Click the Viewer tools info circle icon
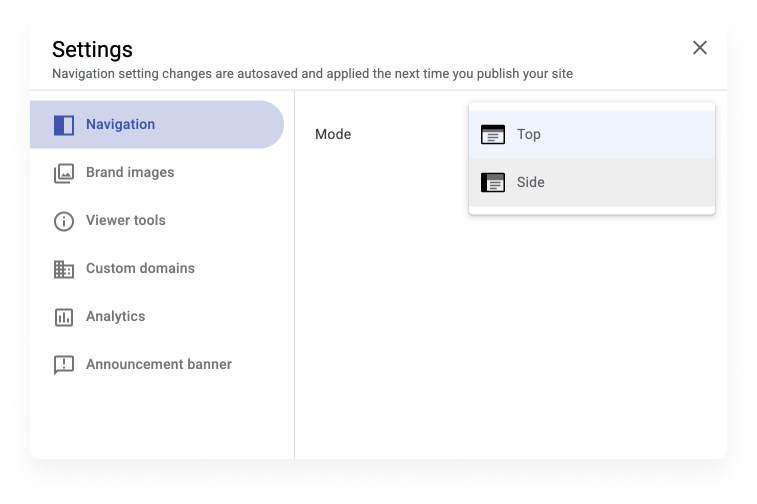The width and height of the screenshot is (757, 504). 64,222
